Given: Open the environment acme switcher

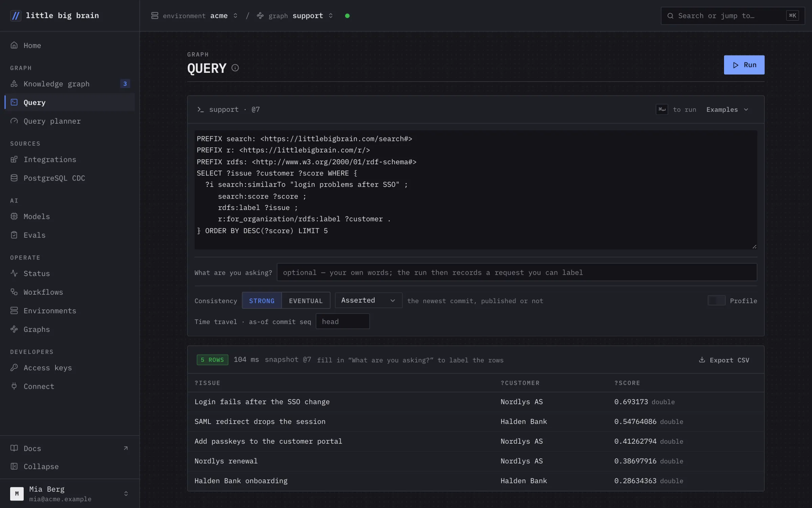Looking at the screenshot, I should click(195, 16).
